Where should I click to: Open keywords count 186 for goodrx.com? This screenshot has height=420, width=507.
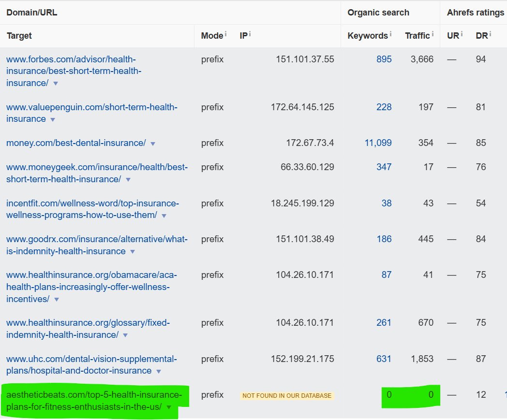coord(384,239)
